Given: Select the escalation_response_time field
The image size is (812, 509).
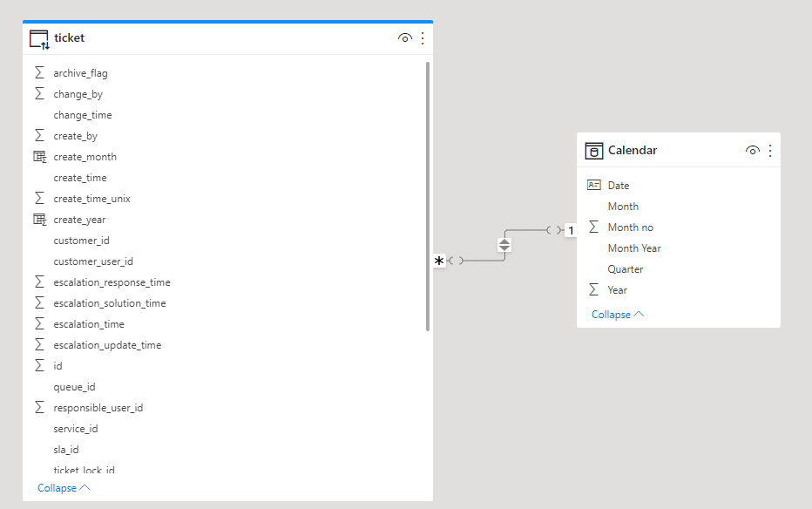Looking at the screenshot, I should pos(112,282).
